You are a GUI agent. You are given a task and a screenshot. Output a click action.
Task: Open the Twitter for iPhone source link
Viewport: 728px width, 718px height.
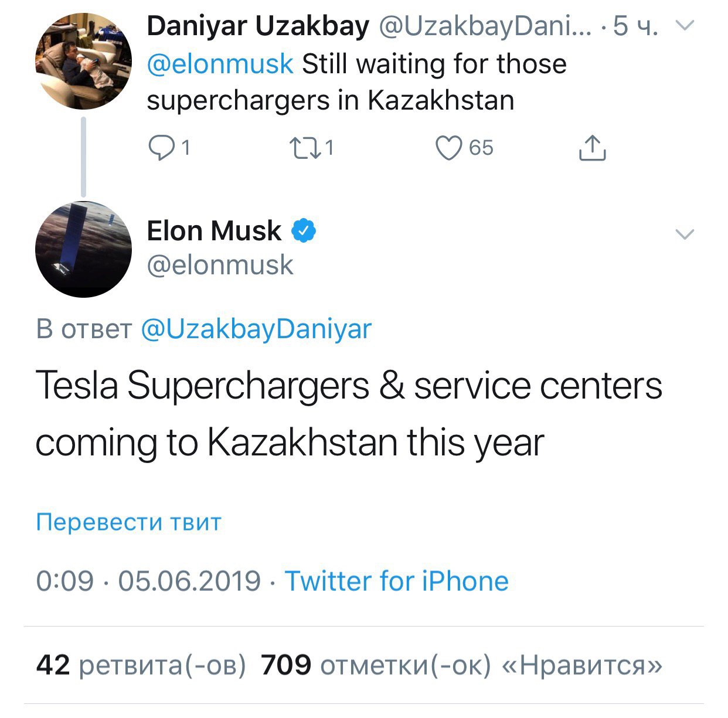396,581
